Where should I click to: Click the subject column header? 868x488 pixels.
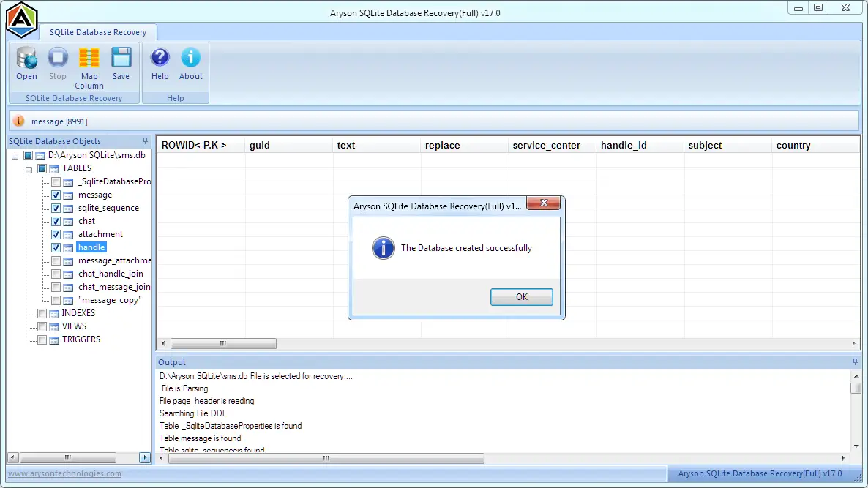pos(727,145)
